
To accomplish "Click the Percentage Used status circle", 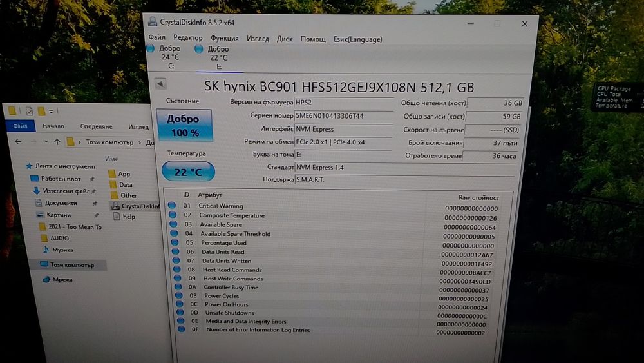I will (175, 242).
